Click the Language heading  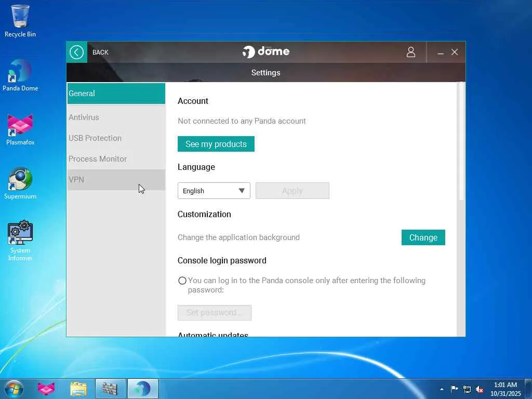coord(196,167)
